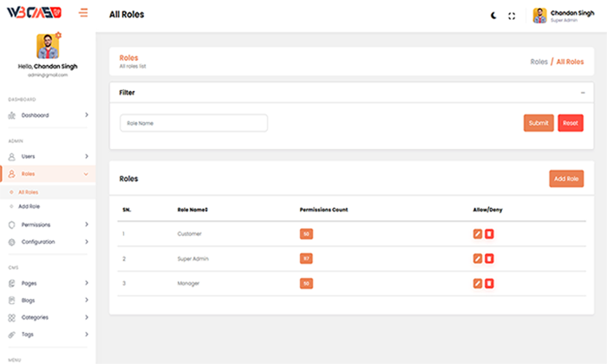607x364 pixels.
Task: Click the edit icon for the Super Admin role
Action: pyautogui.click(x=477, y=258)
